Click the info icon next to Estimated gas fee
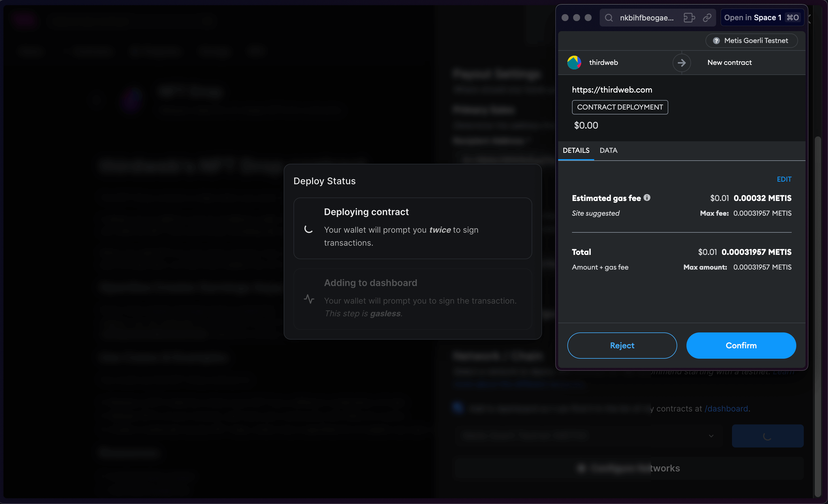 click(647, 198)
